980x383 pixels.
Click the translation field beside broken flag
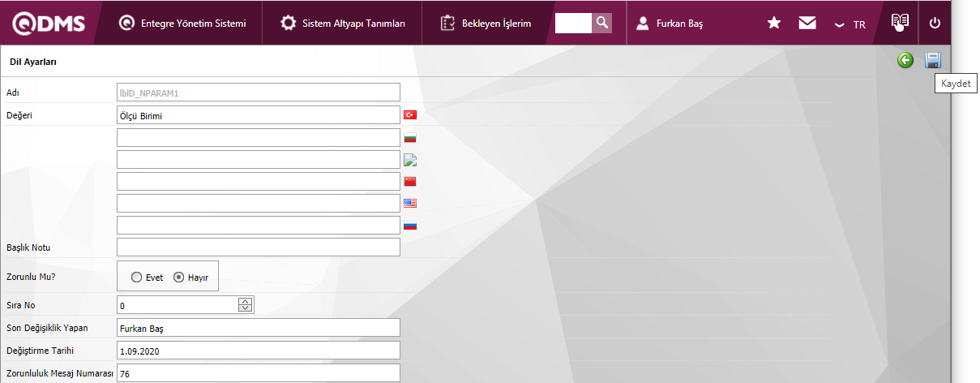coord(259,159)
